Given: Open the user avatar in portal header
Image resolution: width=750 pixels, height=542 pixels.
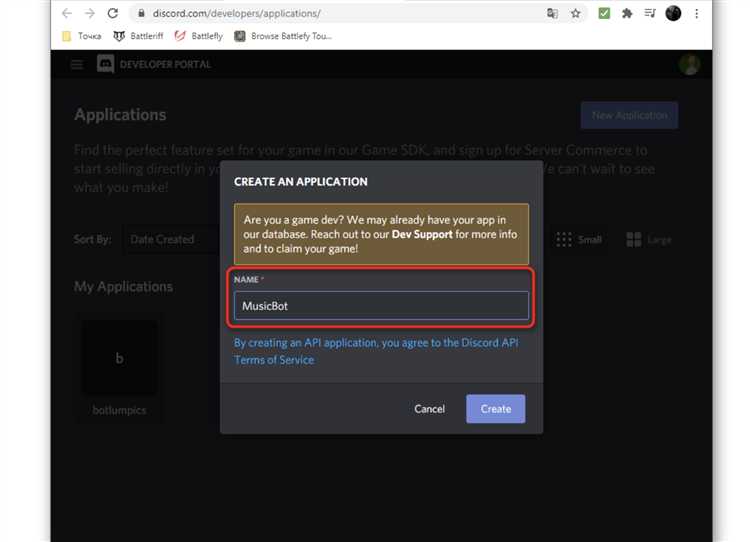Looking at the screenshot, I should pos(689,65).
